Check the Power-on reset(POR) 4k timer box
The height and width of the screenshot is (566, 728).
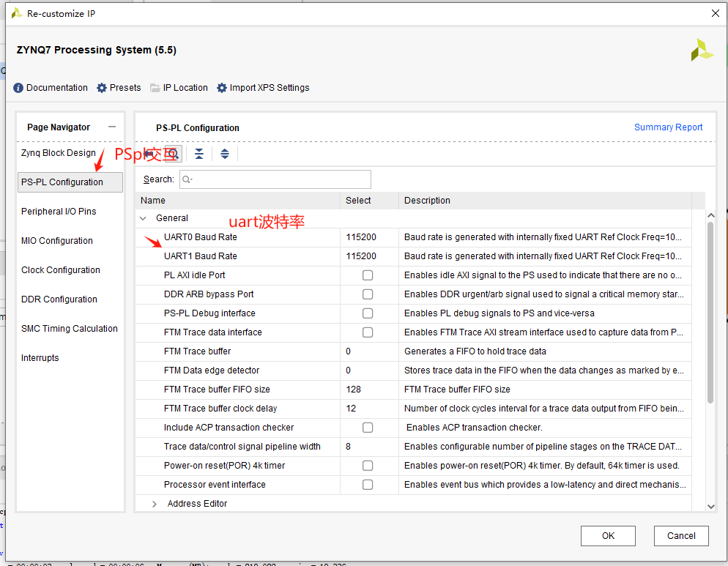pos(368,466)
